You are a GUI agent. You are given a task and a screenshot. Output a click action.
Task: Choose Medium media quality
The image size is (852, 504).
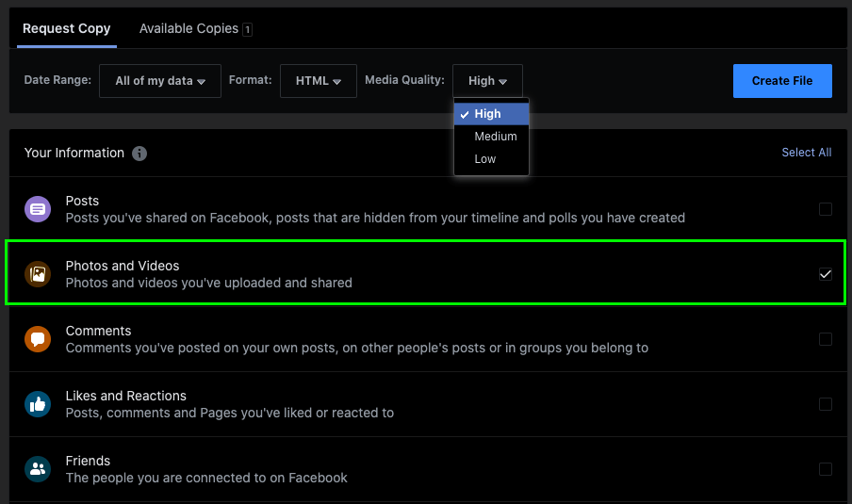pyautogui.click(x=491, y=137)
